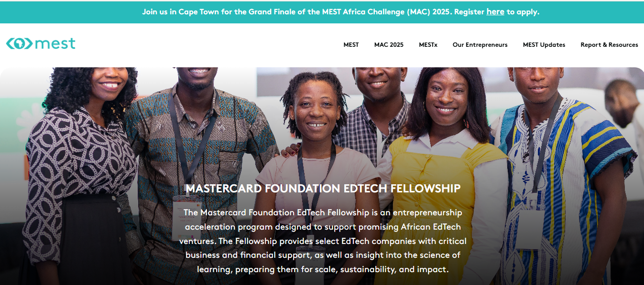View Our Entrepreneurs
The height and width of the screenshot is (285, 644).
click(480, 44)
